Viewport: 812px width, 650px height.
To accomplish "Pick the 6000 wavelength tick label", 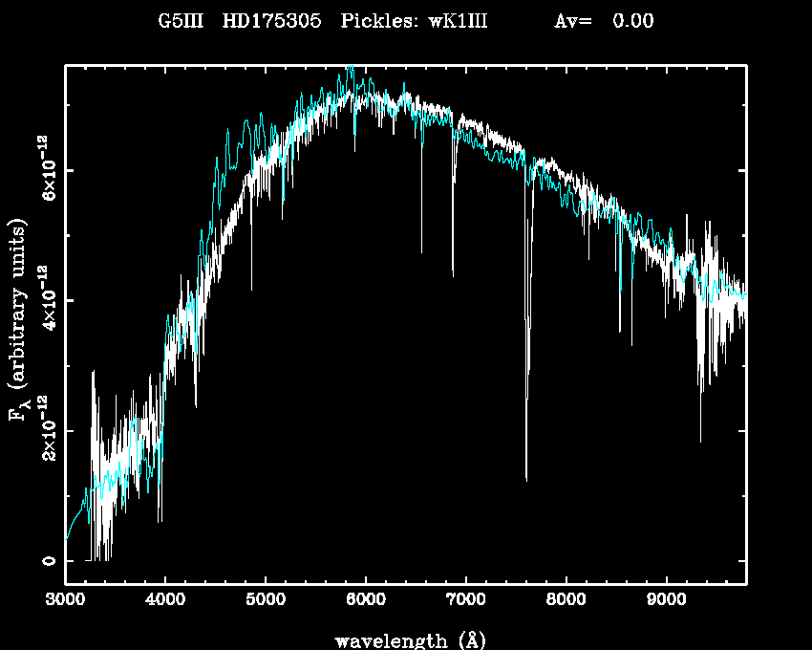I will (366, 601).
